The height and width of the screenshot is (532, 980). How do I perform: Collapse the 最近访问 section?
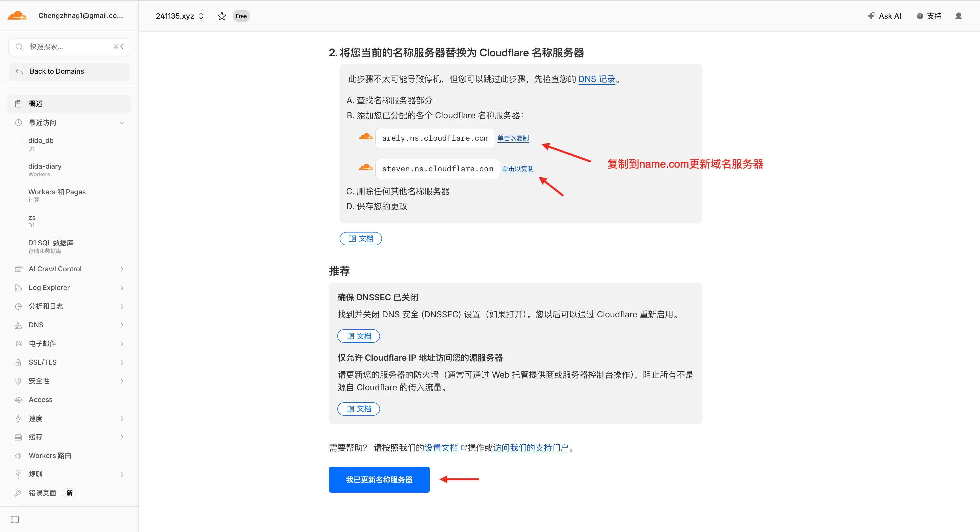[122, 123]
